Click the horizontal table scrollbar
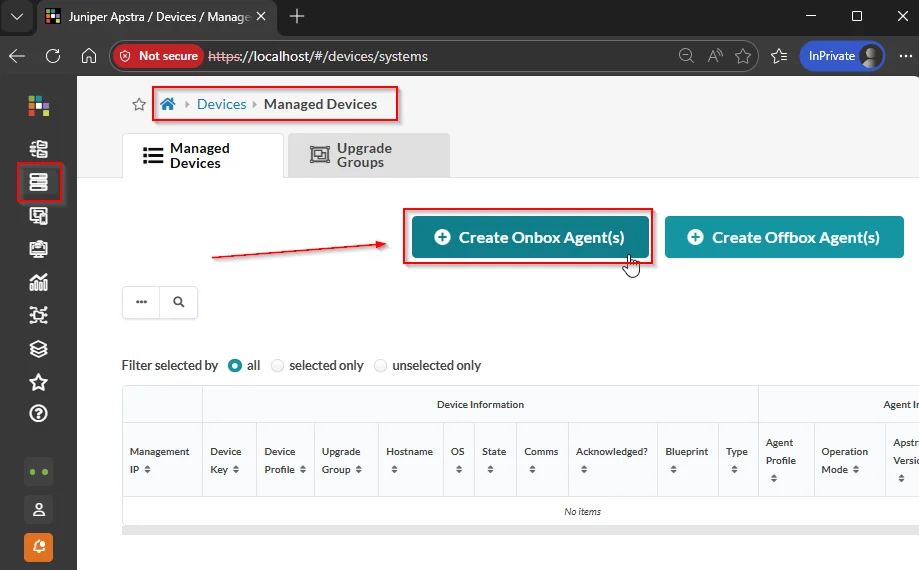The image size is (919, 570). (x=520, y=530)
